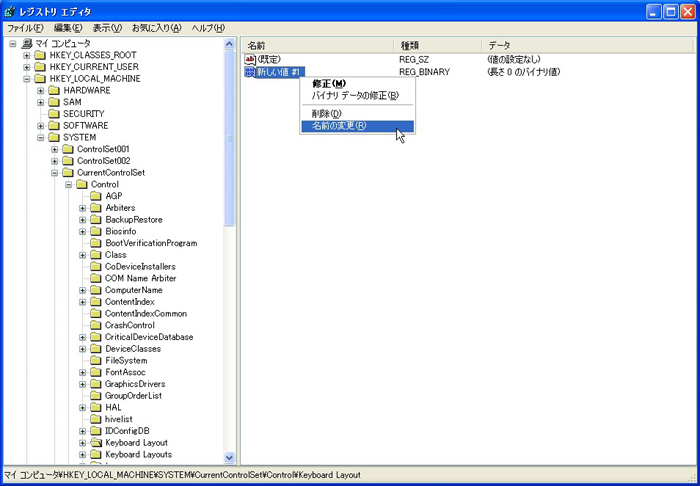Select the IDConfigDB key
700x486 pixels.
pyautogui.click(x=127, y=431)
